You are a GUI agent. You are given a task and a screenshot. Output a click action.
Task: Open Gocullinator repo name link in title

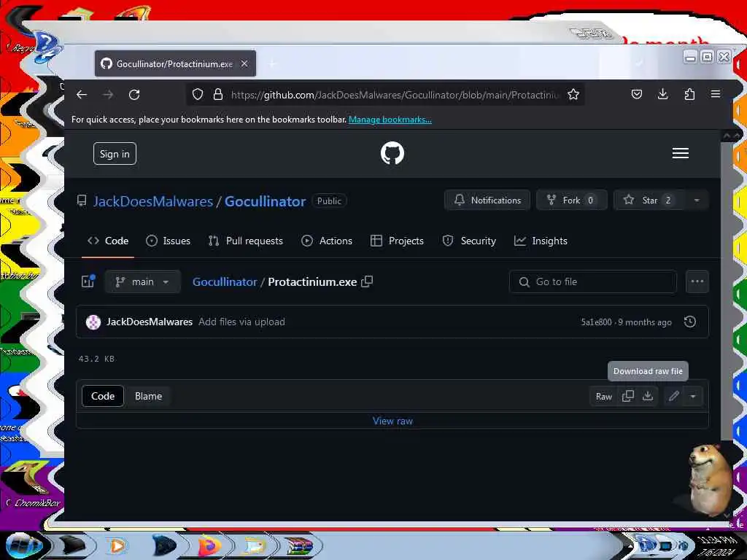coord(265,201)
